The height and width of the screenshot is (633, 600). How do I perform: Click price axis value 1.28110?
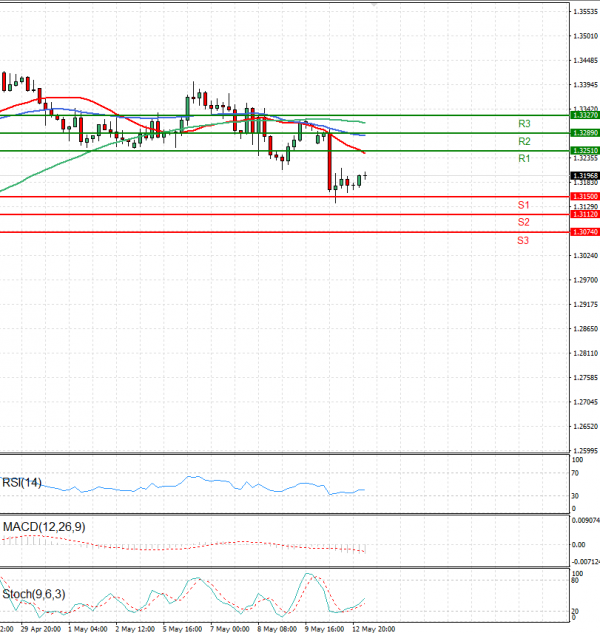click(x=586, y=353)
